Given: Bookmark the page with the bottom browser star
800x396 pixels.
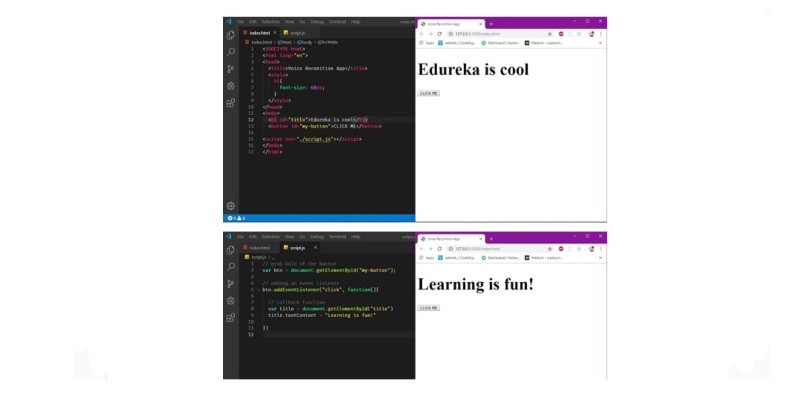Looking at the screenshot, I should click(x=549, y=249).
